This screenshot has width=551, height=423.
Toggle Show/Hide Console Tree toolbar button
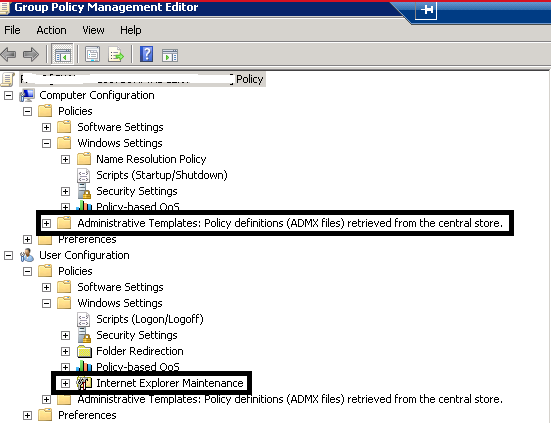click(x=63, y=54)
